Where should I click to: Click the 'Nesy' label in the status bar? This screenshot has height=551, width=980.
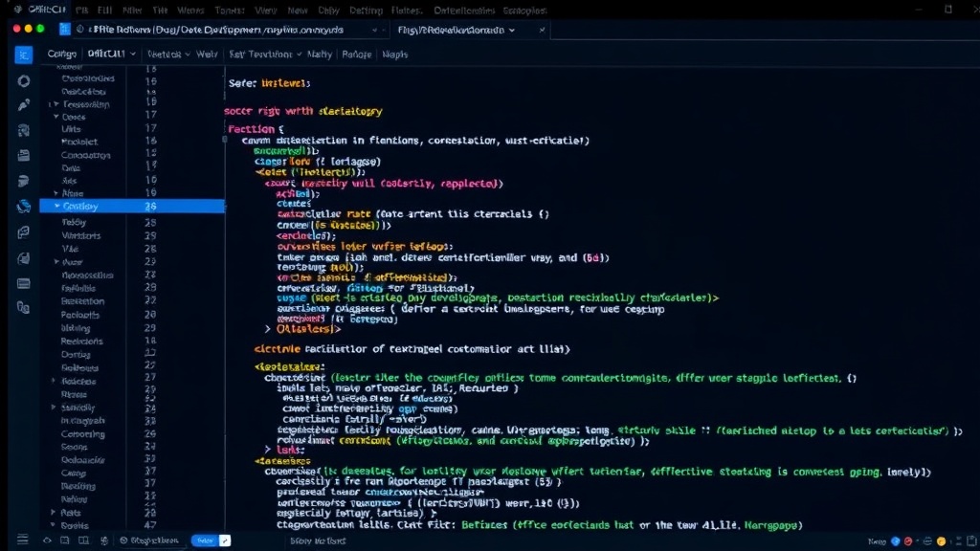coord(877,541)
